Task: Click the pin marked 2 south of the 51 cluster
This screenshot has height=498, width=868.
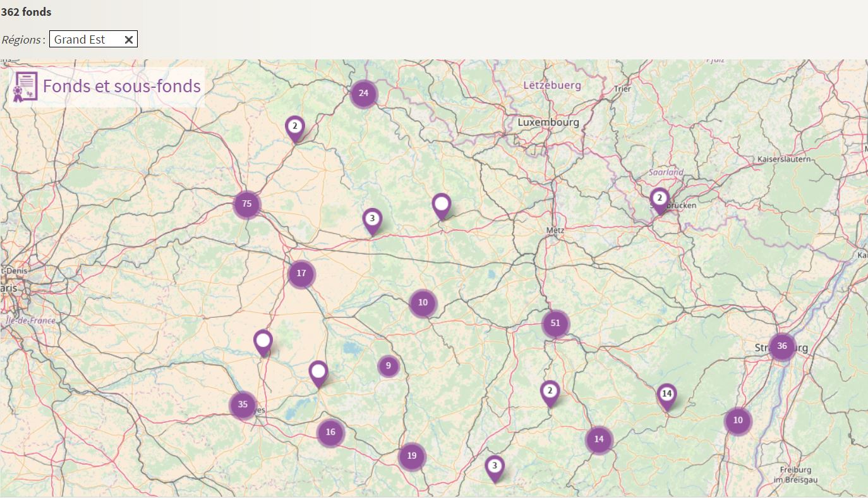Action: tap(550, 393)
